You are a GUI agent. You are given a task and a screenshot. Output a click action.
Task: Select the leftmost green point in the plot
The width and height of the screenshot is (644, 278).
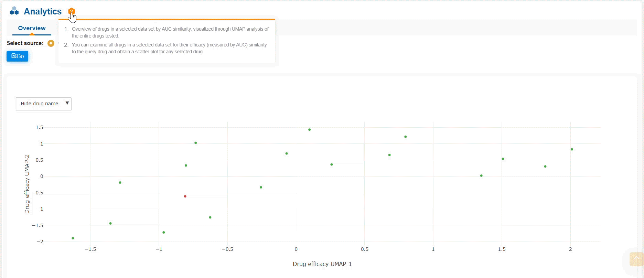click(x=73, y=238)
